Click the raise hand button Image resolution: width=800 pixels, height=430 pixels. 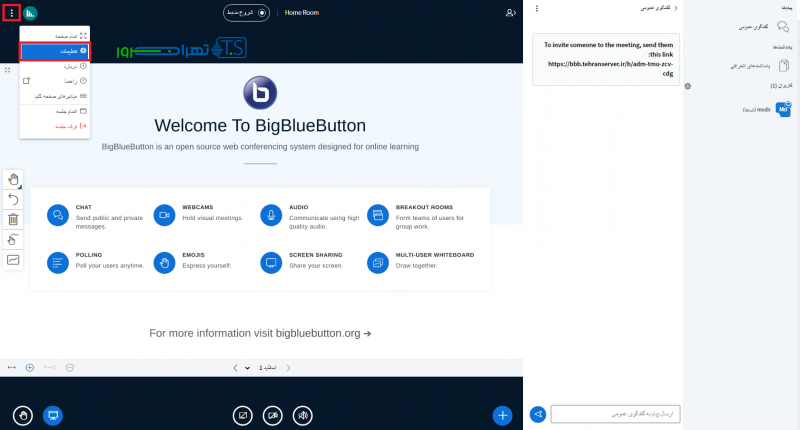tap(23, 414)
